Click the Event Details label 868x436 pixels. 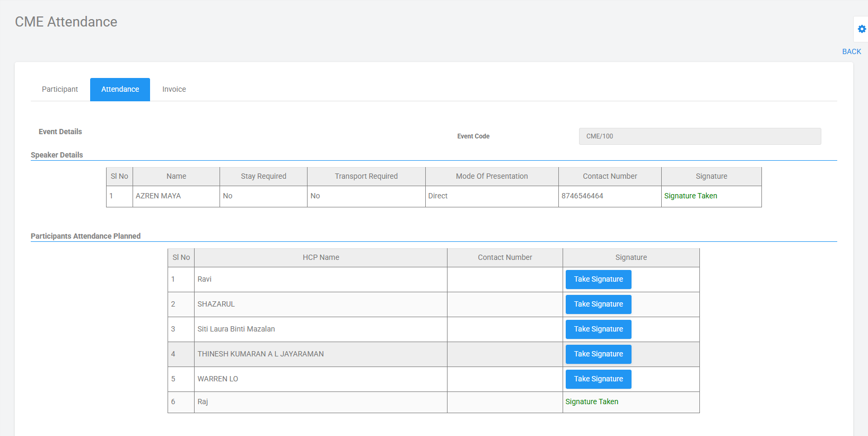tap(60, 132)
